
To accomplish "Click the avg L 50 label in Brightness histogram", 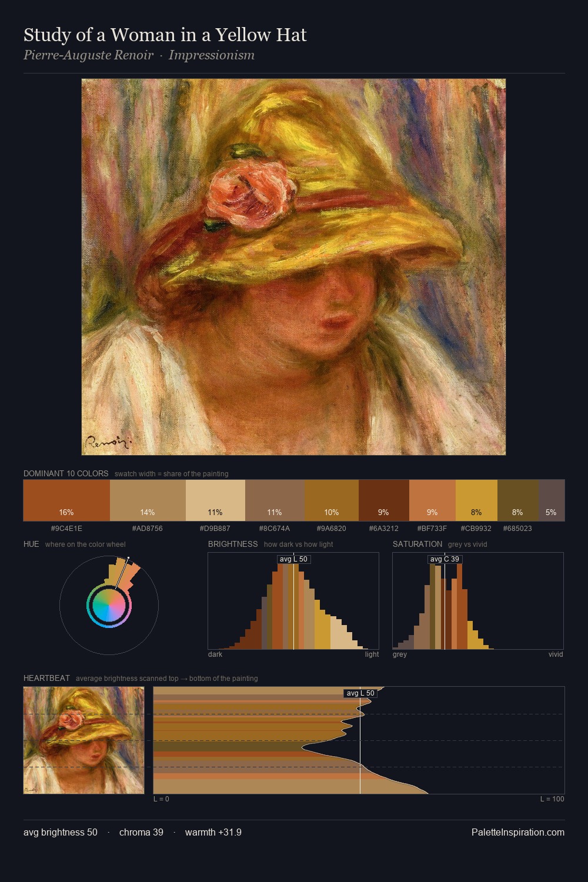I will [293, 559].
